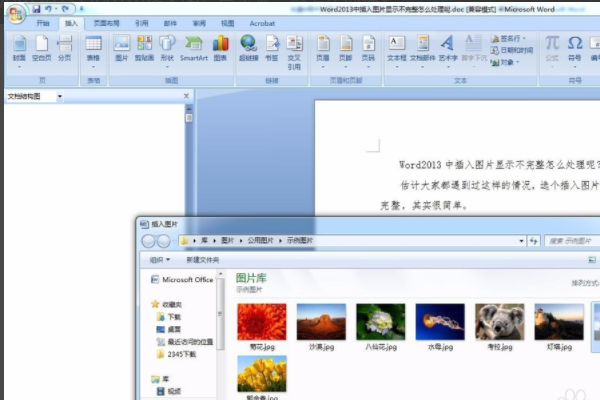Viewport: 600px width, 400px height.
Task: Switch to the View (视图) tab
Action: 227,23
